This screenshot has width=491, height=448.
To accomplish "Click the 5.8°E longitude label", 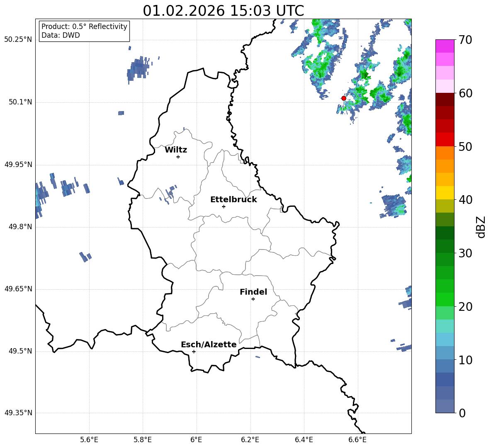I will click(x=143, y=440).
